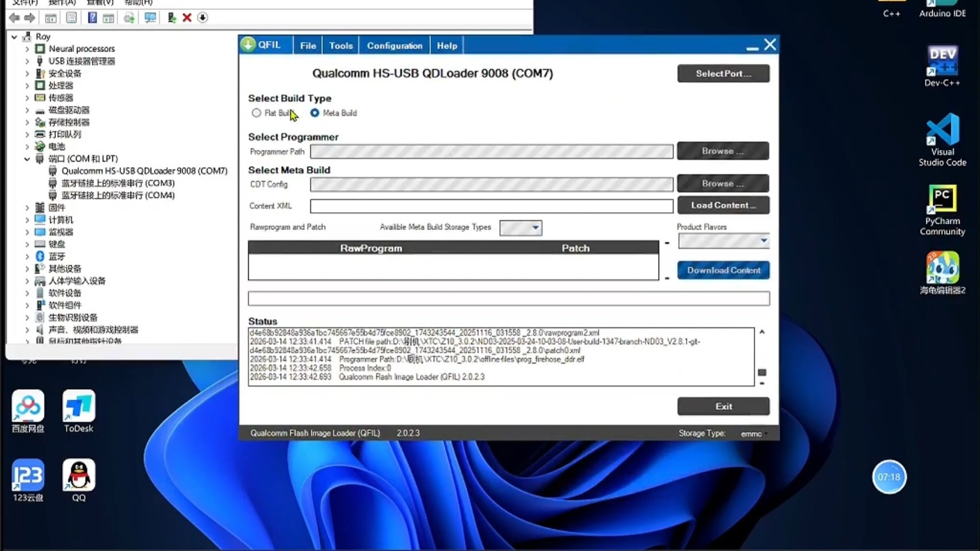This screenshot has height=551, width=980.
Task: Click the round 07:18 timer bubble
Action: [889, 477]
